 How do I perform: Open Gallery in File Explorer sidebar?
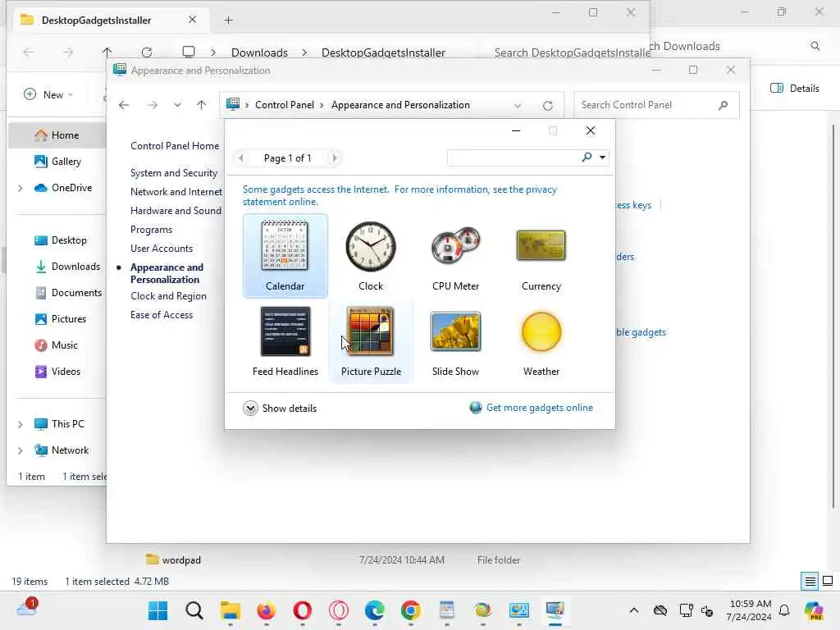[x=58, y=162]
